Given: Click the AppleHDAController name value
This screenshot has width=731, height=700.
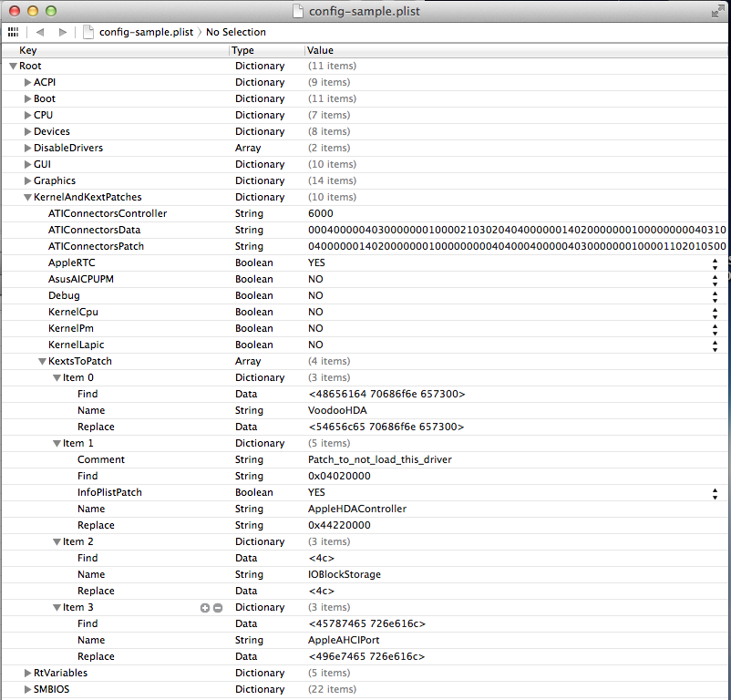Looking at the screenshot, I should pos(357,509).
